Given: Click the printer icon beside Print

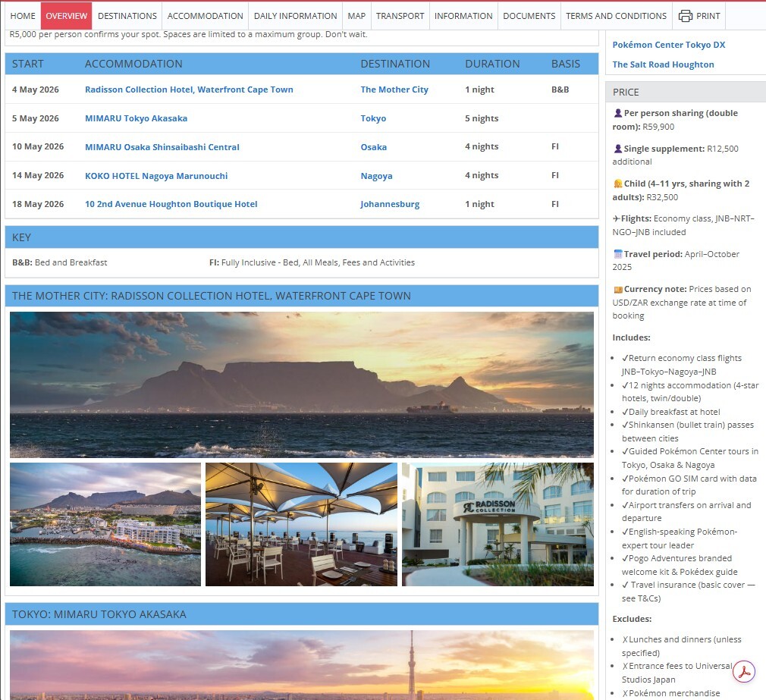Looking at the screenshot, I should tap(686, 16).
